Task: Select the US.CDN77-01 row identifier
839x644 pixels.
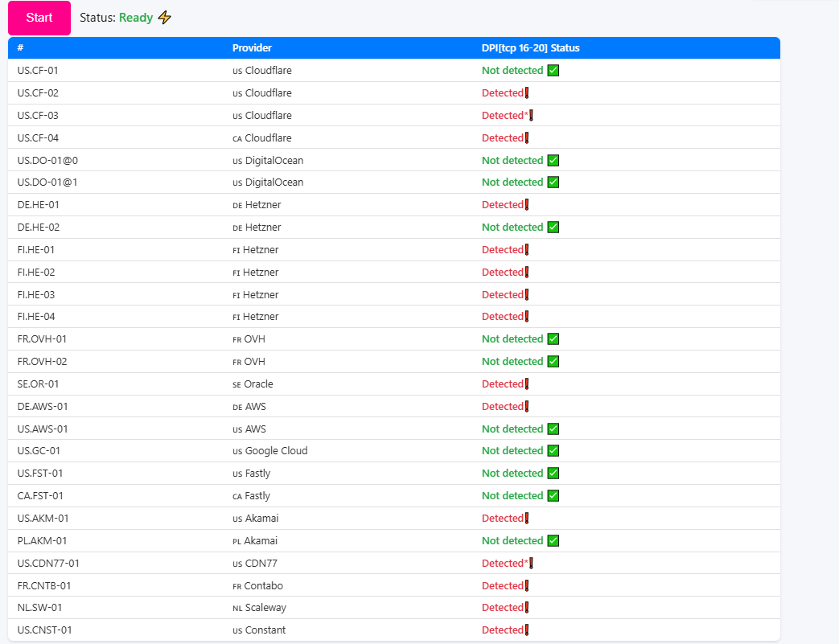Action: [48, 564]
